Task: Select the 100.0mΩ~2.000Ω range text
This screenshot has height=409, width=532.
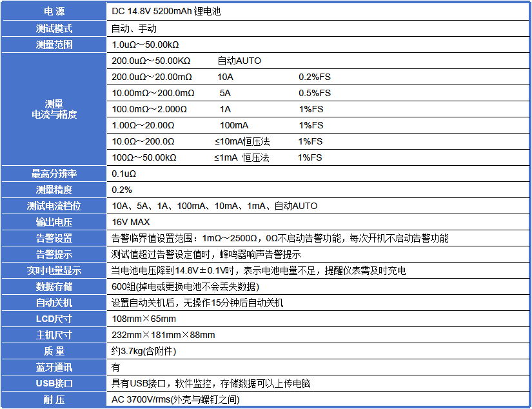Action: pyautogui.click(x=150, y=109)
